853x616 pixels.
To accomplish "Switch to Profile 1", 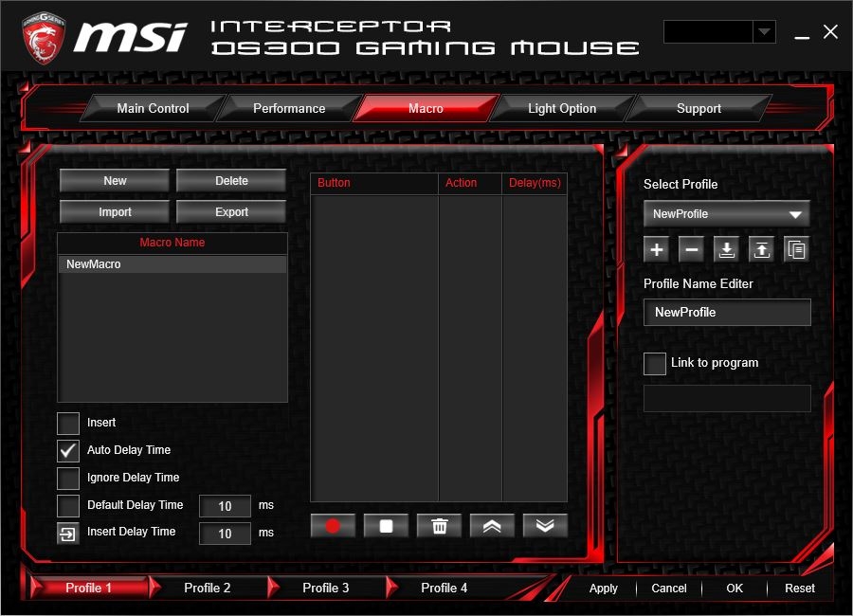I will coord(89,588).
